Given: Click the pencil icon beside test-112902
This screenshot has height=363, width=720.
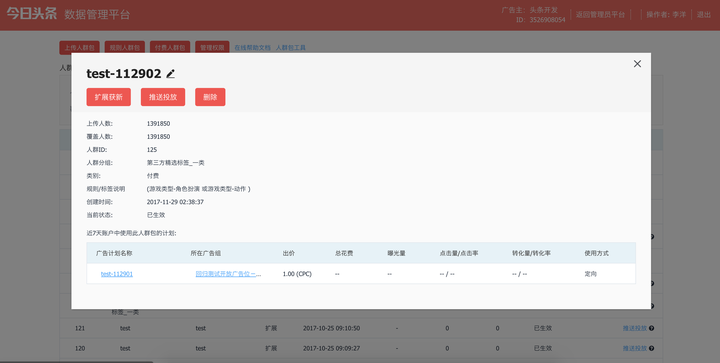Looking at the screenshot, I should (170, 73).
